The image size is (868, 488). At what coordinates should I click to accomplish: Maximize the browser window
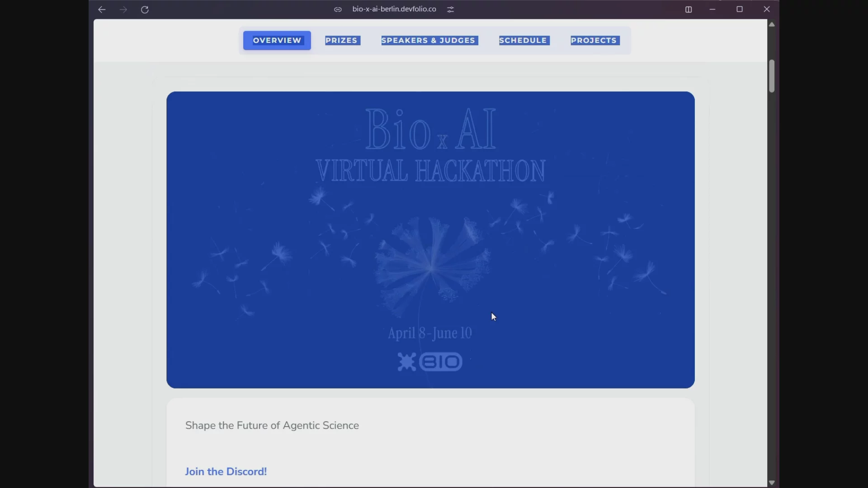(740, 9)
